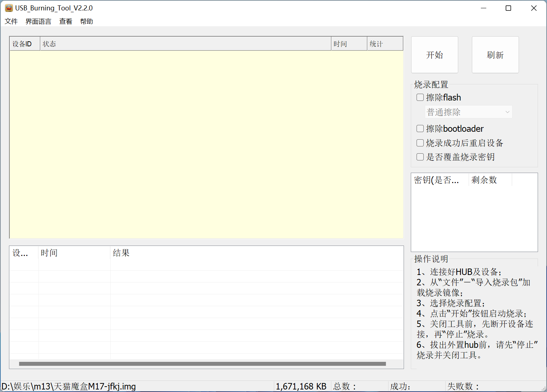The image size is (547, 392).
Task: Click the 开始 button to start burning
Action: (x=435, y=55)
